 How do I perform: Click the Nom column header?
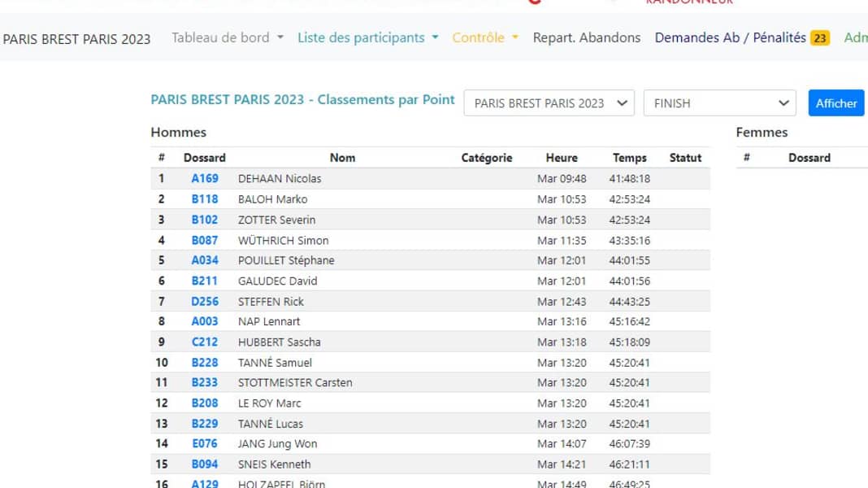(343, 157)
